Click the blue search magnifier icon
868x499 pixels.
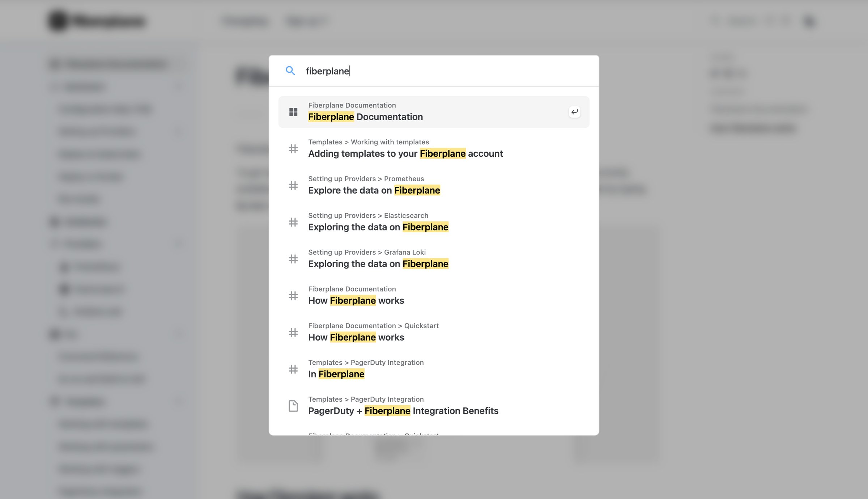pos(290,71)
